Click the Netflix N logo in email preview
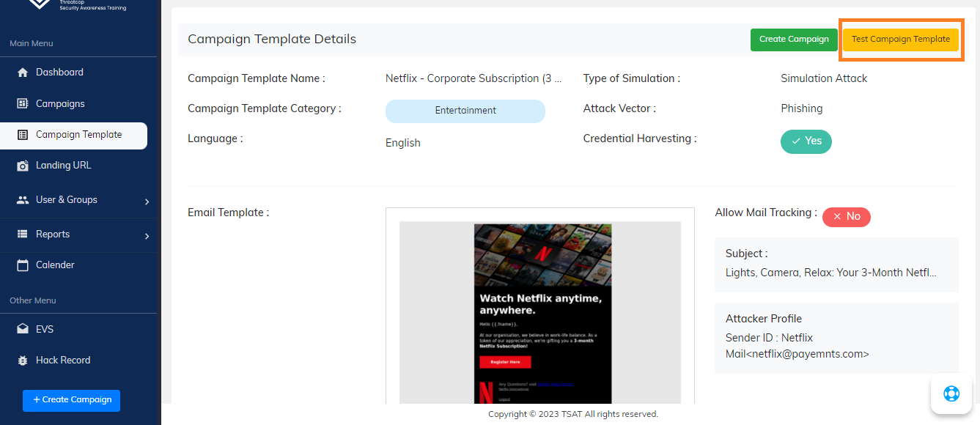Image resolution: width=980 pixels, height=425 pixels. [542, 254]
